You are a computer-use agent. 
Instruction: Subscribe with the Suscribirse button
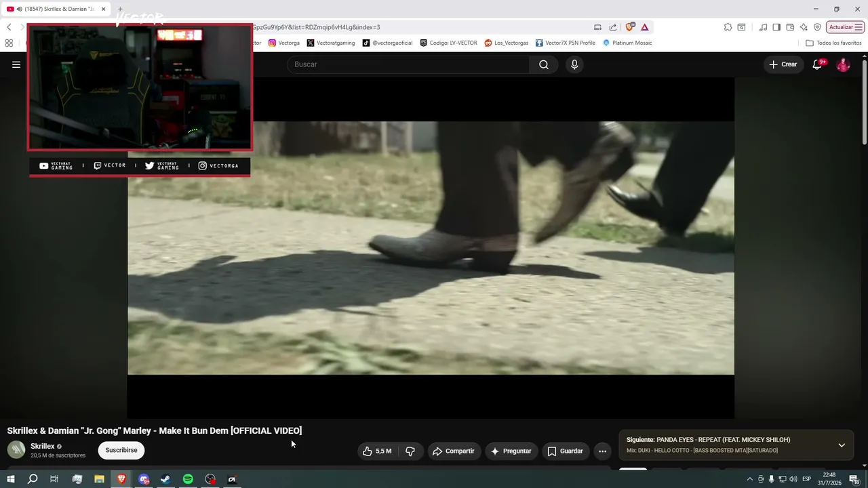point(121,450)
